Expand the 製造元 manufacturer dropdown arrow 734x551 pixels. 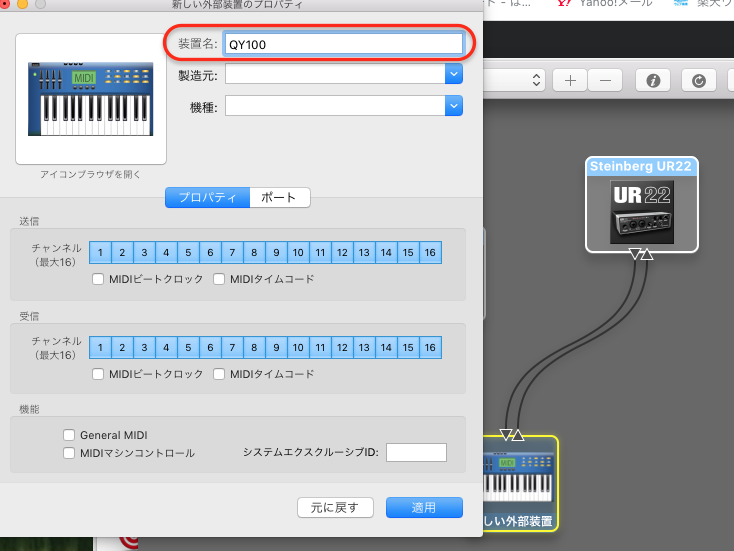point(454,74)
